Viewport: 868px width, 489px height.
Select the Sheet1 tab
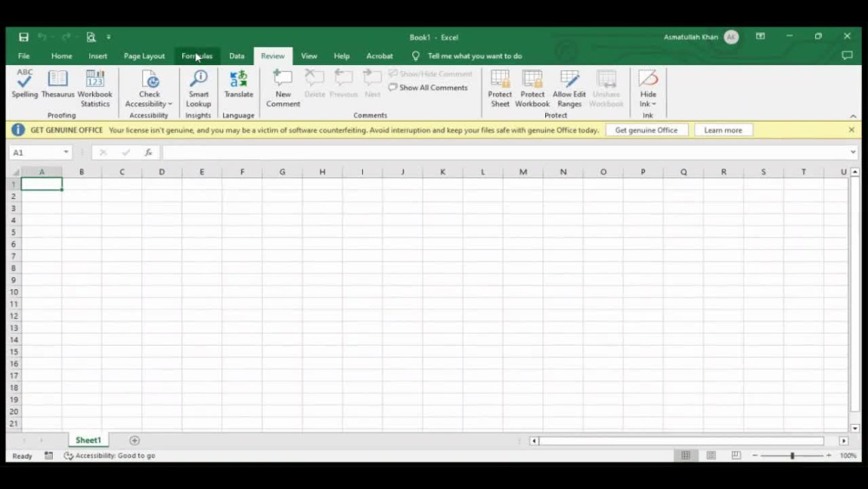click(x=88, y=440)
